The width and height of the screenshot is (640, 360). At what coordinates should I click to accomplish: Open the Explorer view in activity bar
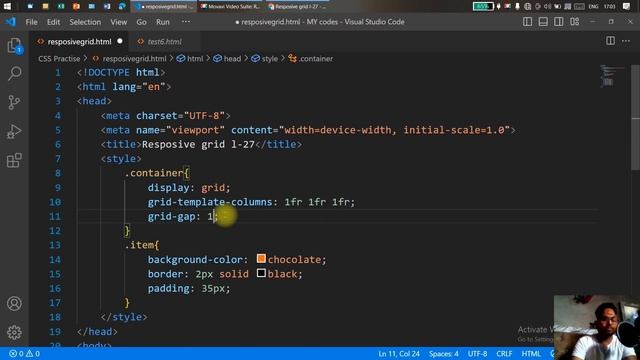[x=14, y=45]
